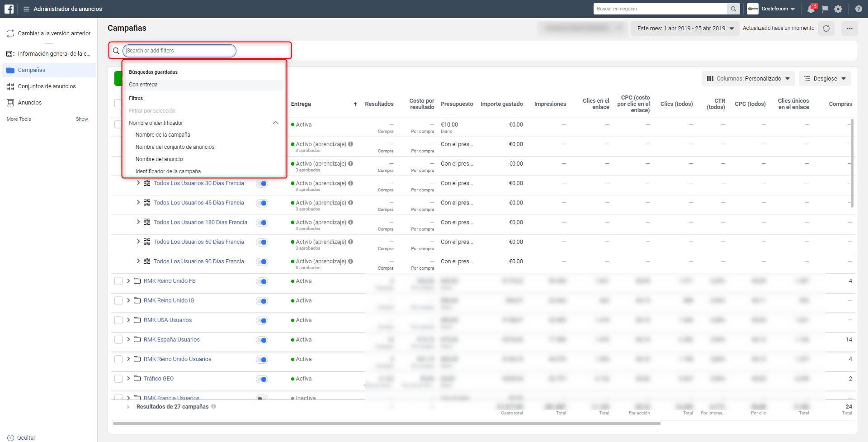Click the search magnifier button in the business search
This screenshot has height=442, width=868.
tap(733, 9)
